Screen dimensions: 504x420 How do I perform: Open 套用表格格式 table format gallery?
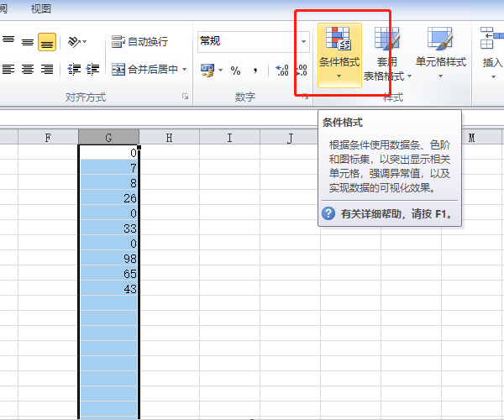pos(387,54)
